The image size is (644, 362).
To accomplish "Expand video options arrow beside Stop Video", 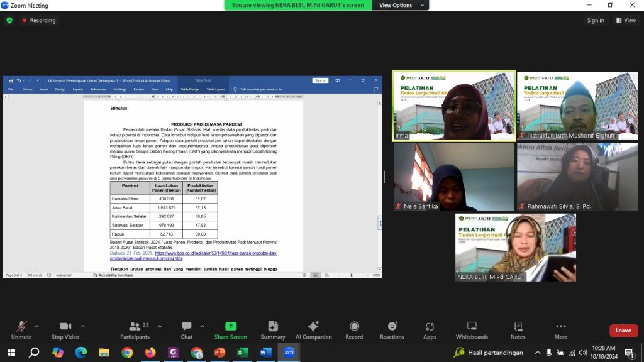I will 83,326.
